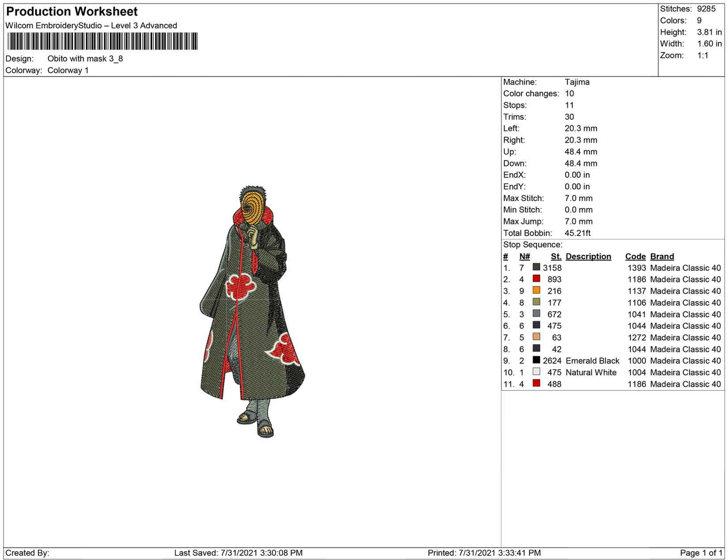Click stitch count 488 in row 11
Screen dimensions: 728x560
(555, 384)
